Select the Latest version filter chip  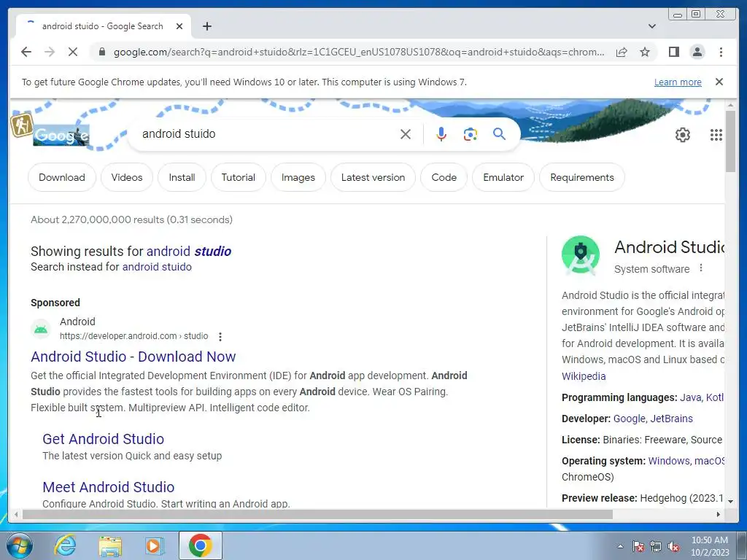373,178
